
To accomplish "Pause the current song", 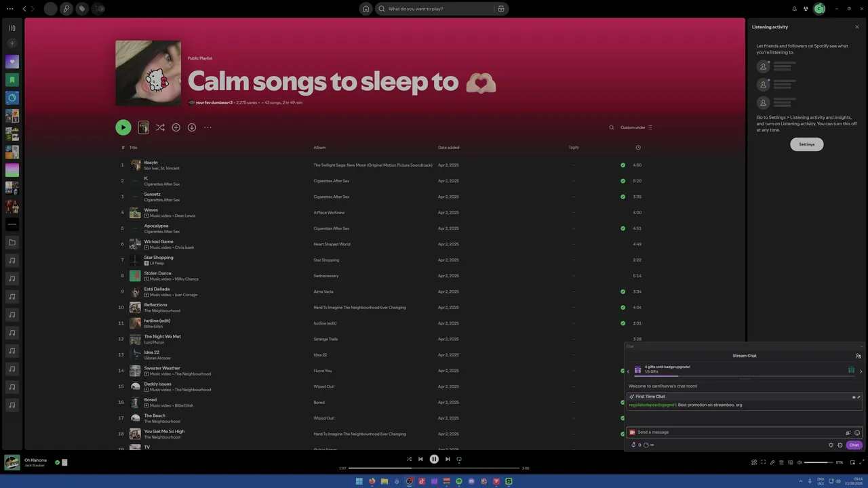I will tap(434, 459).
